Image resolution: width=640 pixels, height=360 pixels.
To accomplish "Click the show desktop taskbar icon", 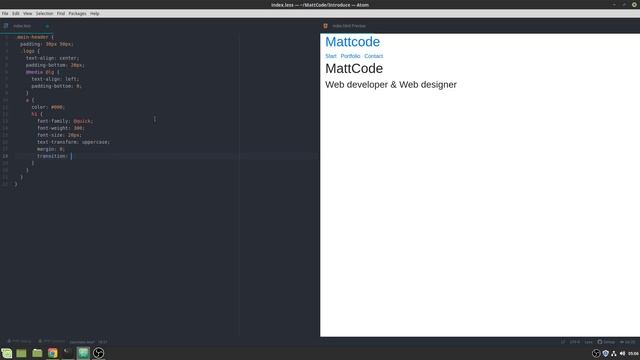I will pyautogui.click(x=21, y=353).
